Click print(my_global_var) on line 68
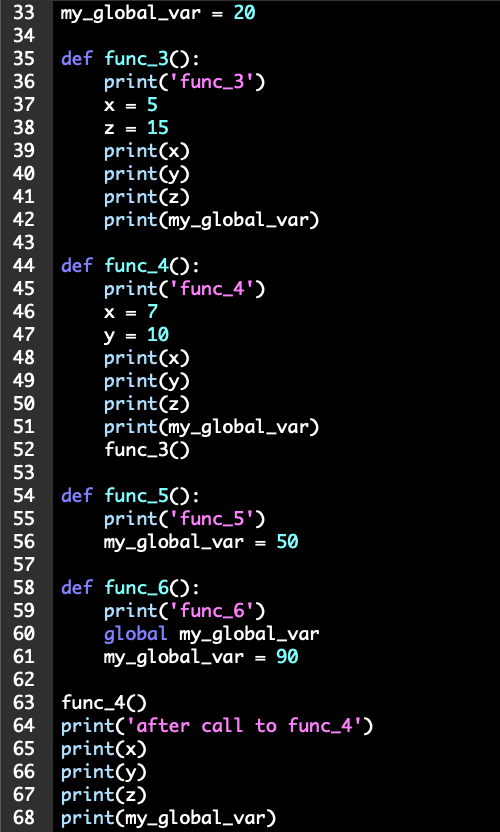The image size is (500, 832). [169, 818]
